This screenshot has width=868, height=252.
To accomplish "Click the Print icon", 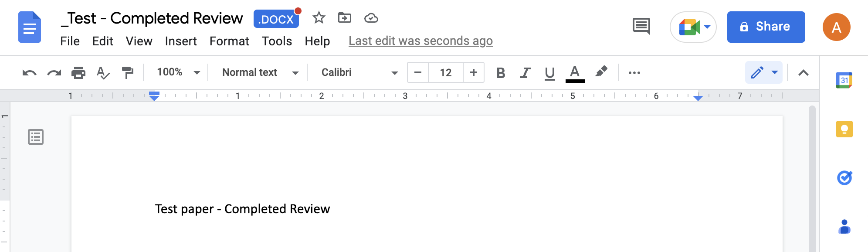I will [x=78, y=73].
